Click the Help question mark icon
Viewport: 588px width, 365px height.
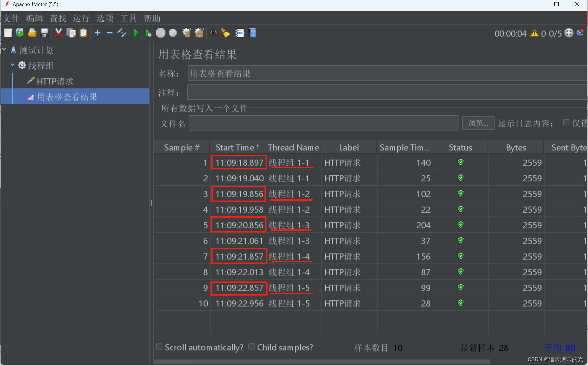pos(253,33)
